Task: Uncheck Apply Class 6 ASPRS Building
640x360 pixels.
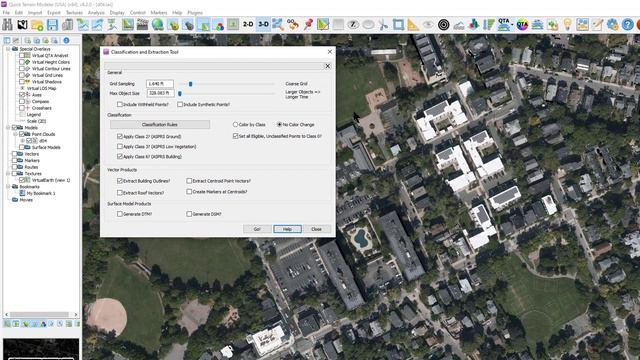Action: (x=120, y=156)
